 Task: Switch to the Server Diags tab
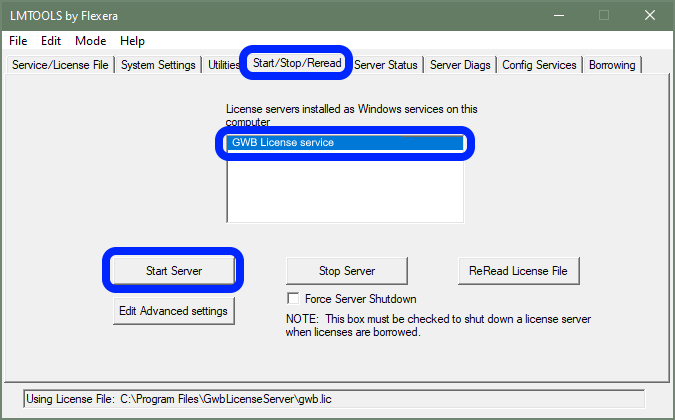coord(460,65)
